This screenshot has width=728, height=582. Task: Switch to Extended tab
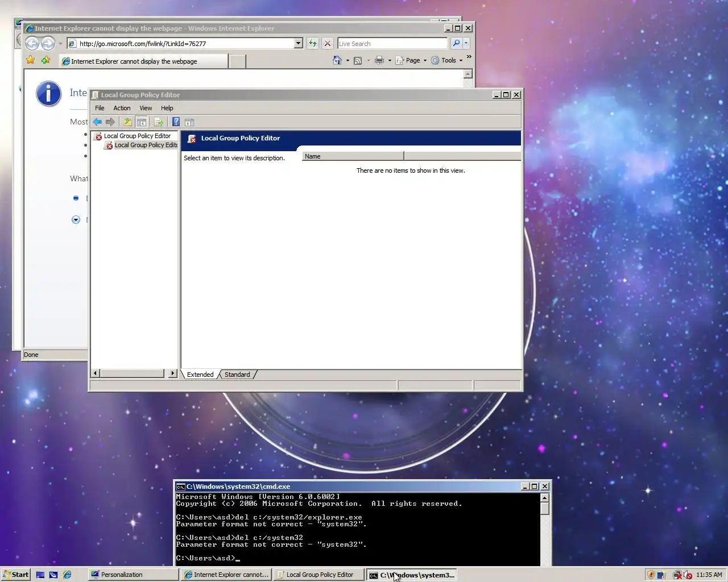coord(200,375)
